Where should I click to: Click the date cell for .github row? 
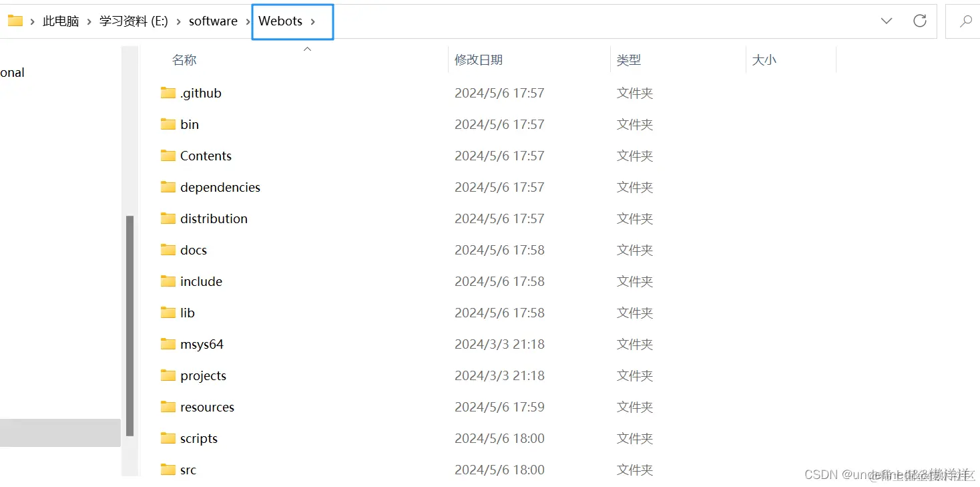pyautogui.click(x=499, y=93)
